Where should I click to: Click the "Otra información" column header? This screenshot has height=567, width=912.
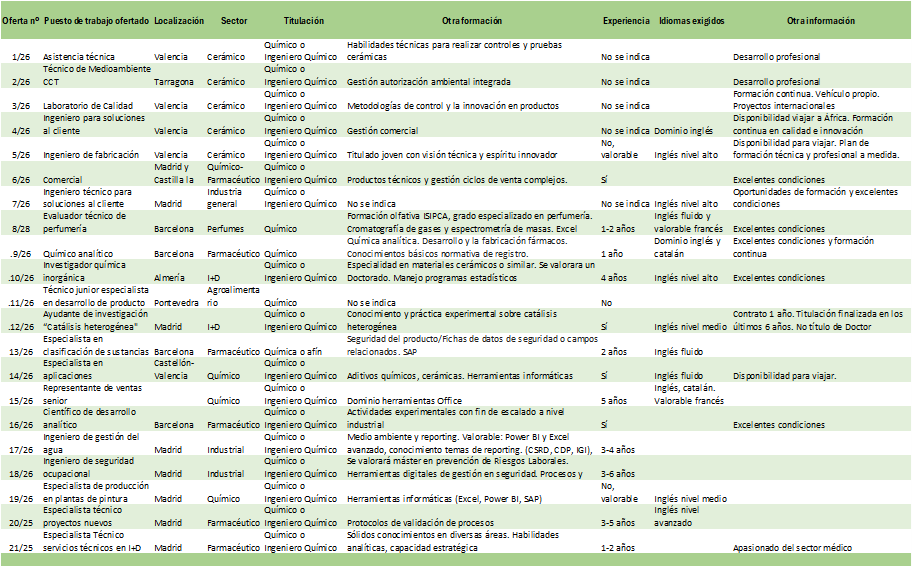[820, 20]
